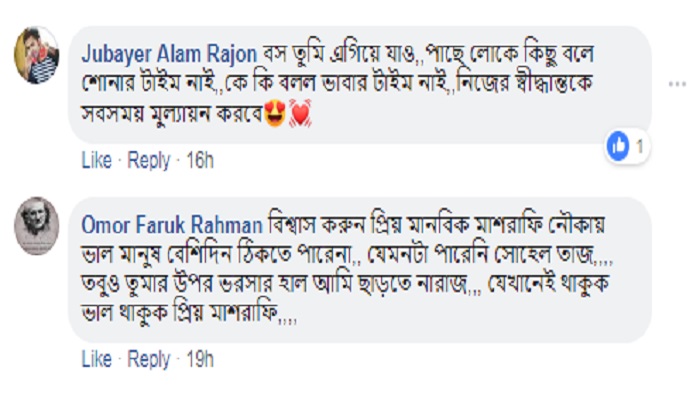
Task: Click the beating heart emoji in Jubayer's comment
Action: 300,114
